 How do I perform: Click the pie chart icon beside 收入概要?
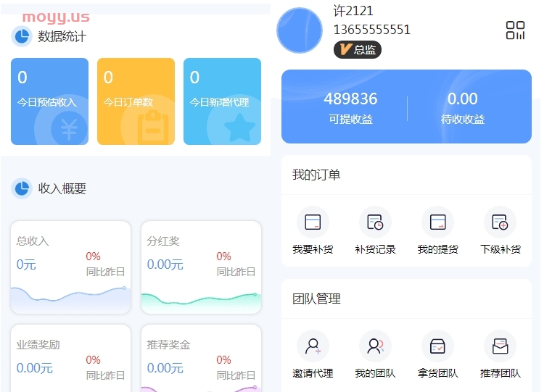22,188
